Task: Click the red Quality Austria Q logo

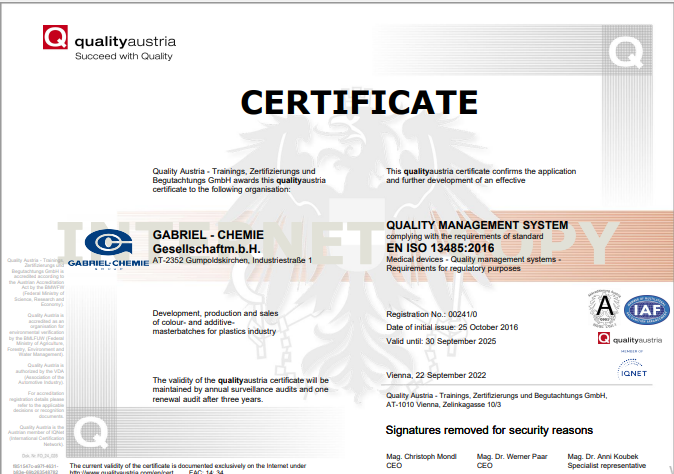Action: (55, 37)
